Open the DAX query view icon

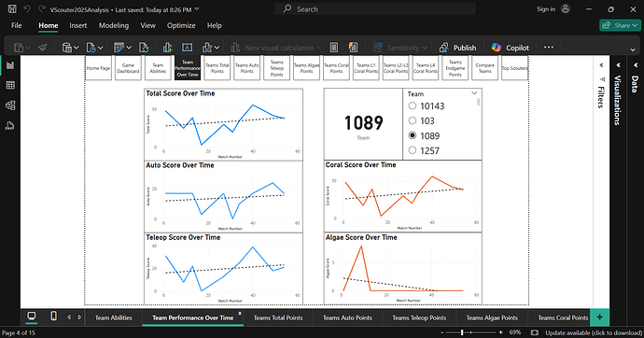pos(10,126)
